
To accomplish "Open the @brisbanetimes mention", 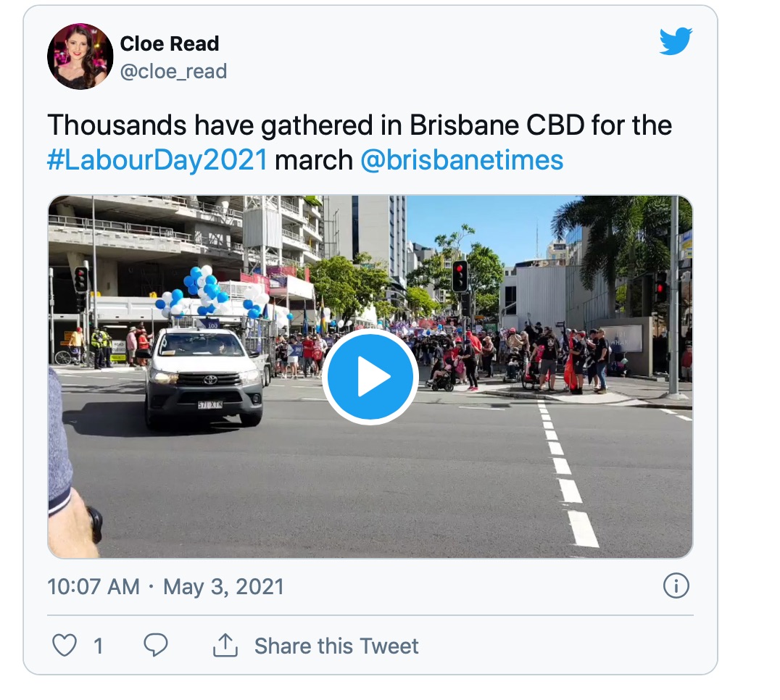I will click(x=462, y=160).
